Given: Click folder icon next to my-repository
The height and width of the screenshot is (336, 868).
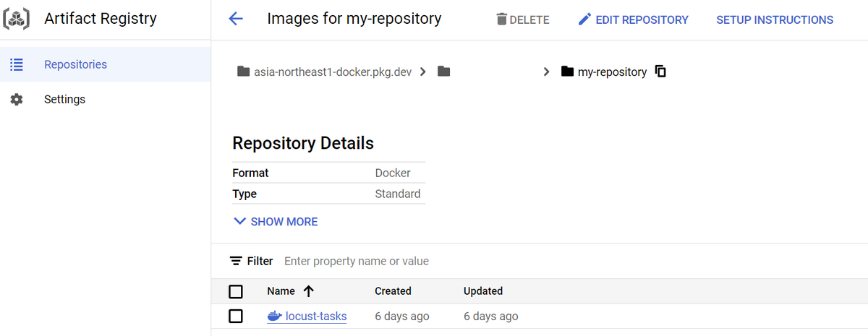Looking at the screenshot, I should point(568,72).
